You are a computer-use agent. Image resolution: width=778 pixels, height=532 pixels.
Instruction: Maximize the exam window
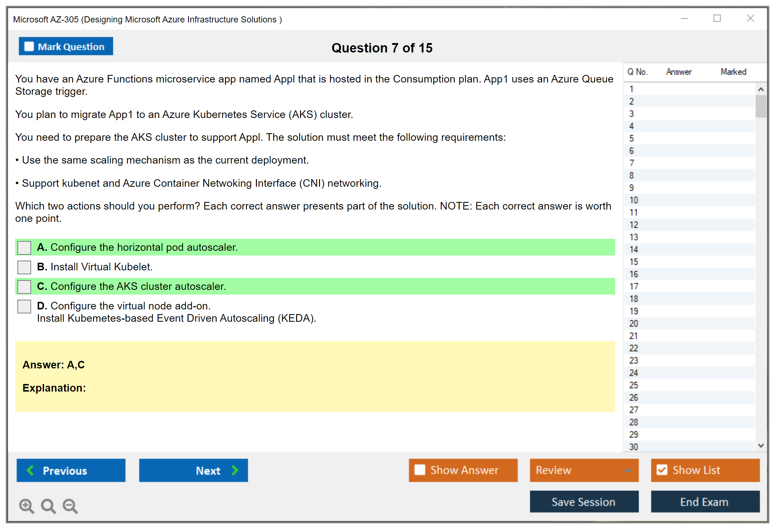(717, 18)
